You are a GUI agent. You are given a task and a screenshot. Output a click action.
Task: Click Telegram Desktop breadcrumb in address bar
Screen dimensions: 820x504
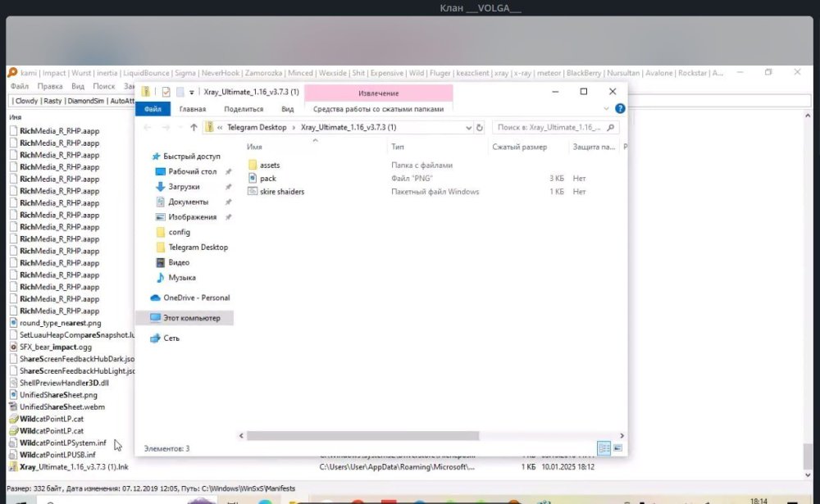point(257,128)
